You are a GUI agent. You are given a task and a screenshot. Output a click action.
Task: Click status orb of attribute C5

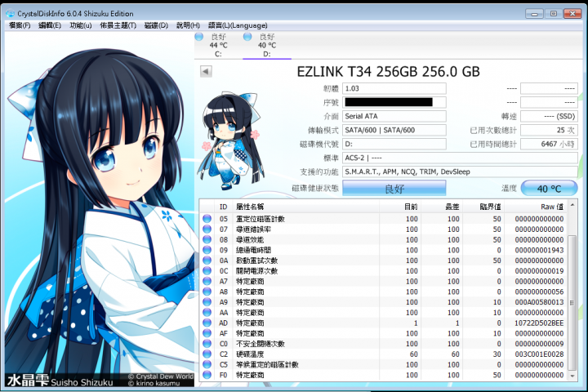click(x=207, y=364)
